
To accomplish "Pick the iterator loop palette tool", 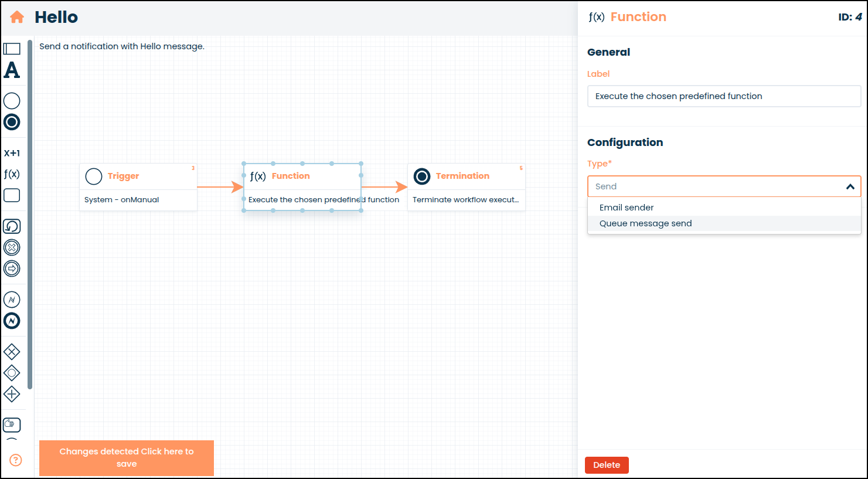I will click(x=12, y=226).
